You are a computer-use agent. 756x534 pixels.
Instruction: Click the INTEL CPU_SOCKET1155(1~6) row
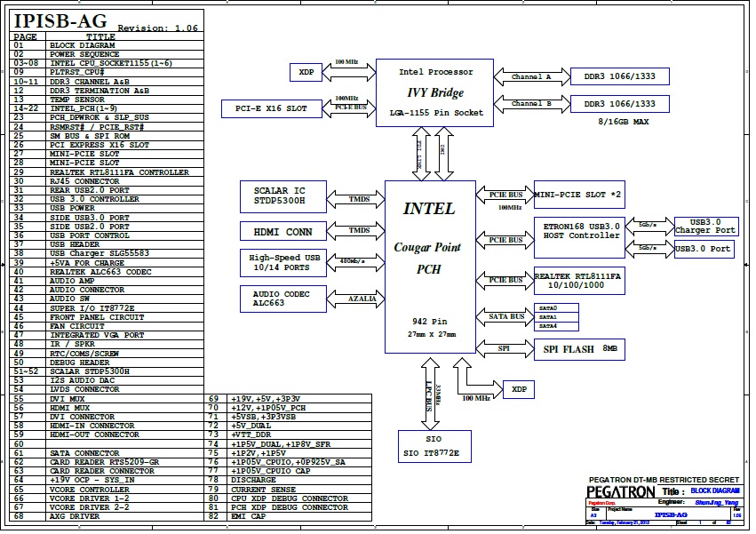(107, 63)
